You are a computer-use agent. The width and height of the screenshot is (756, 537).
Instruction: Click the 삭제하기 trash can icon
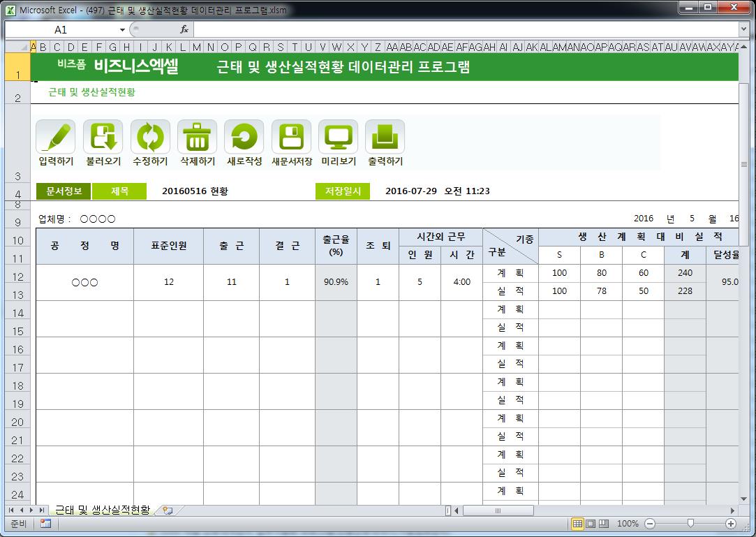click(x=197, y=137)
